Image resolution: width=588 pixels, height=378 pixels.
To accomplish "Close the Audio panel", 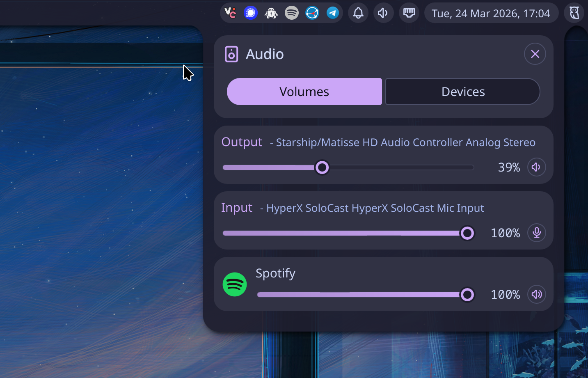I will coord(535,54).
